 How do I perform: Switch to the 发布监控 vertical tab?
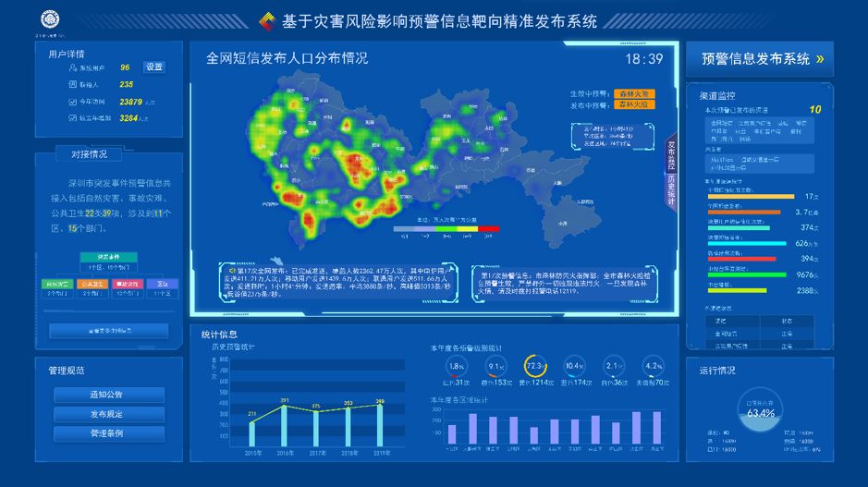671,154
